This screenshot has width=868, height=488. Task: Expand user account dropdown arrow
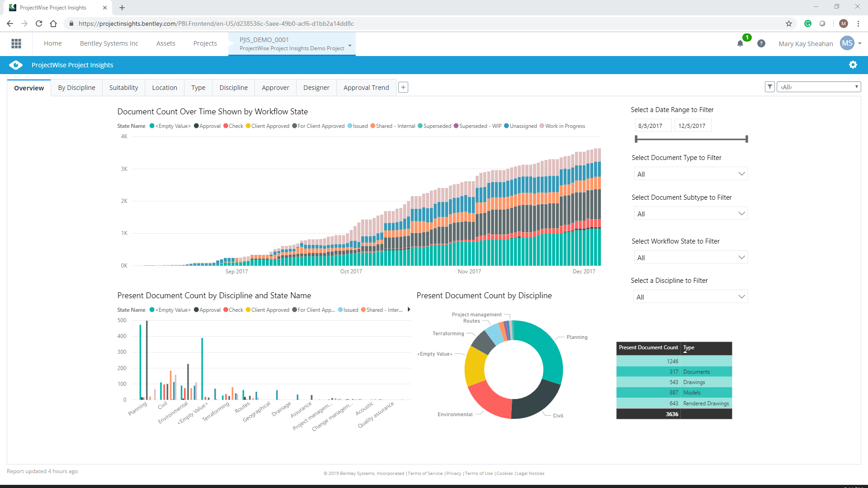coord(860,43)
